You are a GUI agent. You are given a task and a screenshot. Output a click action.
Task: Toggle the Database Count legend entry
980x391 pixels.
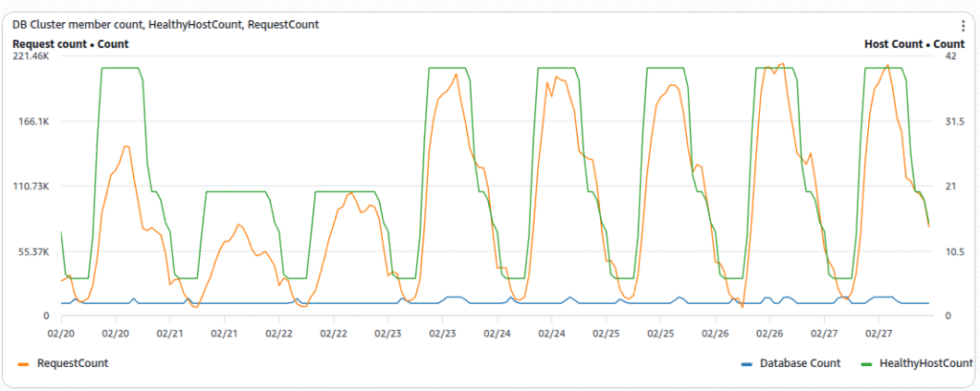790,363
